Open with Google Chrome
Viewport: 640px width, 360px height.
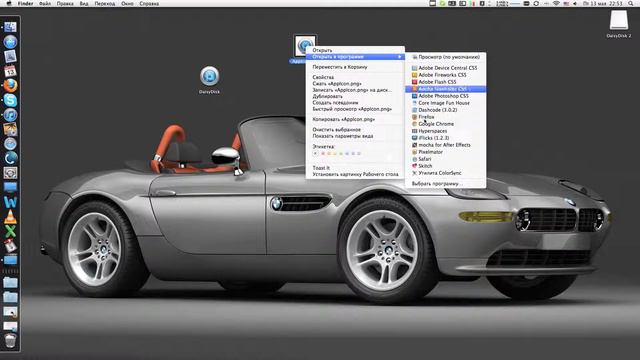pyautogui.click(x=446, y=124)
